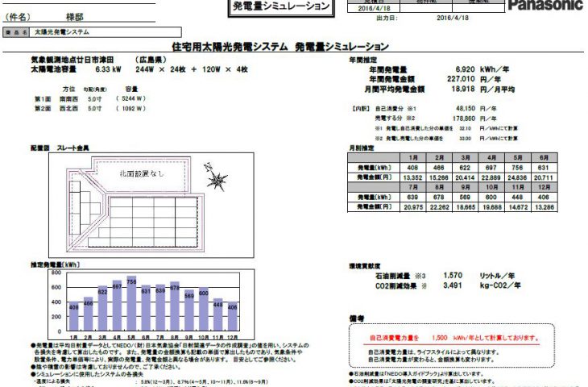The height and width of the screenshot is (387, 588).
Task: Select table cell 20,414 for March amount
Action: click(466, 177)
